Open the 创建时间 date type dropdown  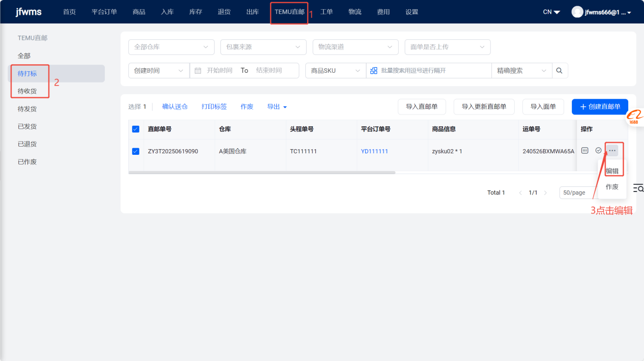159,71
